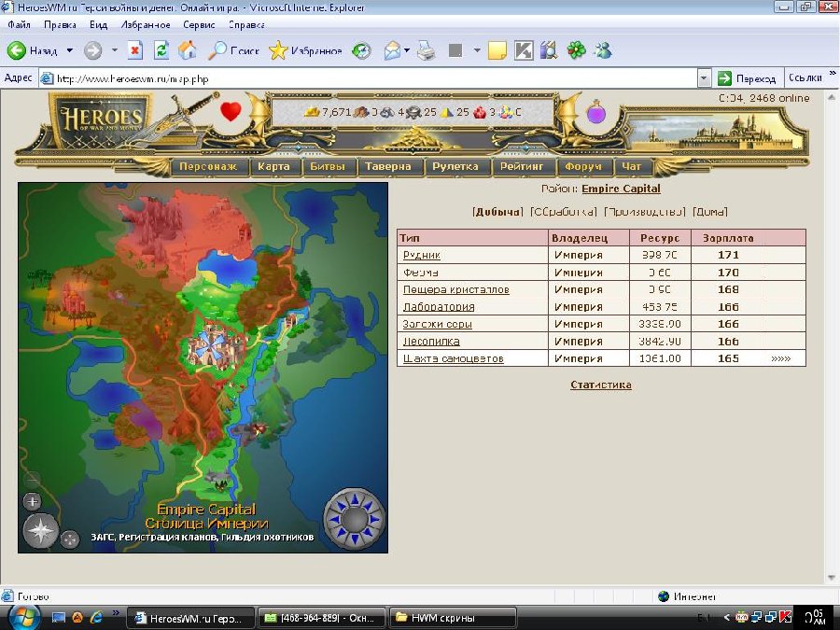This screenshot has height=630, width=840.
Task: Open dropdown arrow after grey square icon
Action: [x=477, y=51]
